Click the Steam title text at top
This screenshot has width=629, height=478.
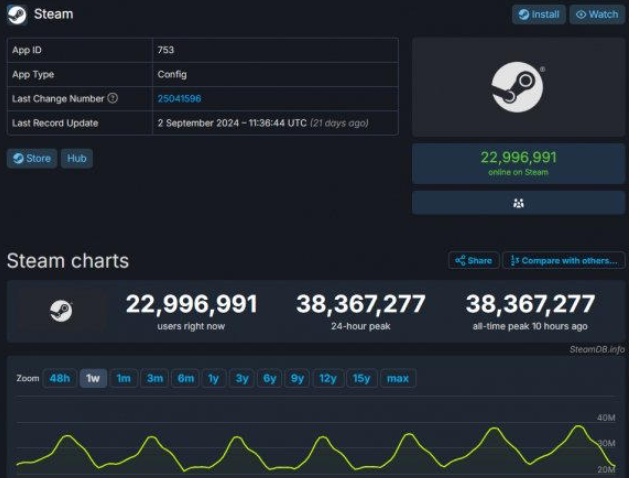tap(53, 14)
